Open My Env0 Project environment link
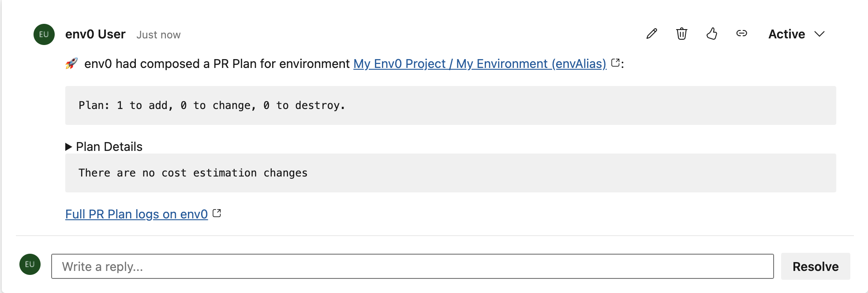The height and width of the screenshot is (293, 868). (479, 64)
